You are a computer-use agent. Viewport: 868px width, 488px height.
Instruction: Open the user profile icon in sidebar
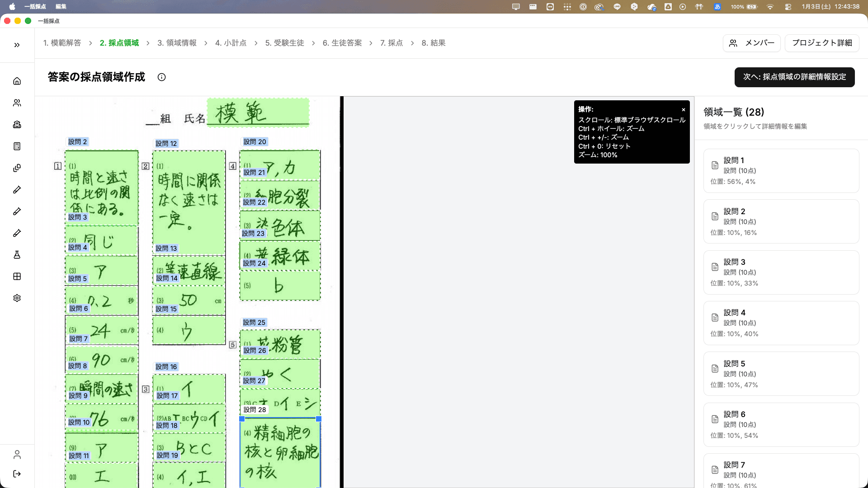(x=17, y=455)
